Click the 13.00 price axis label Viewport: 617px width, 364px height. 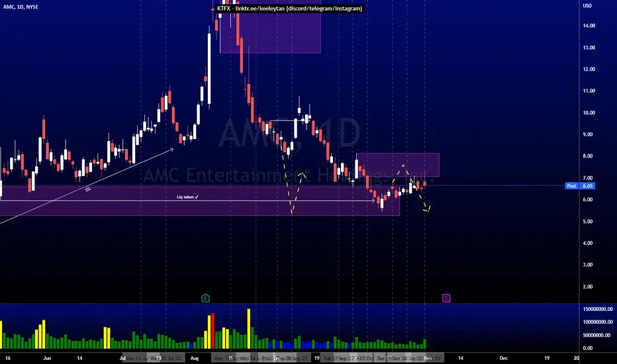coord(589,48)
